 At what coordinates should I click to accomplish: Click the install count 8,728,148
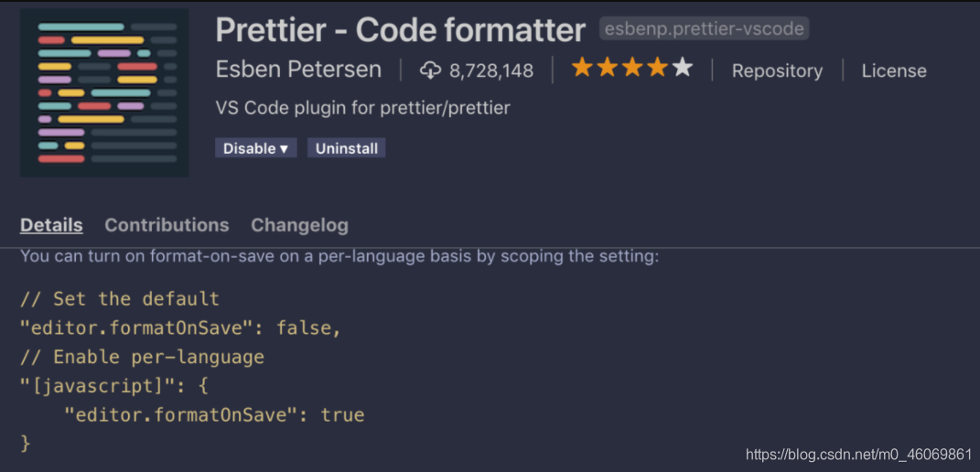[491, 70]
